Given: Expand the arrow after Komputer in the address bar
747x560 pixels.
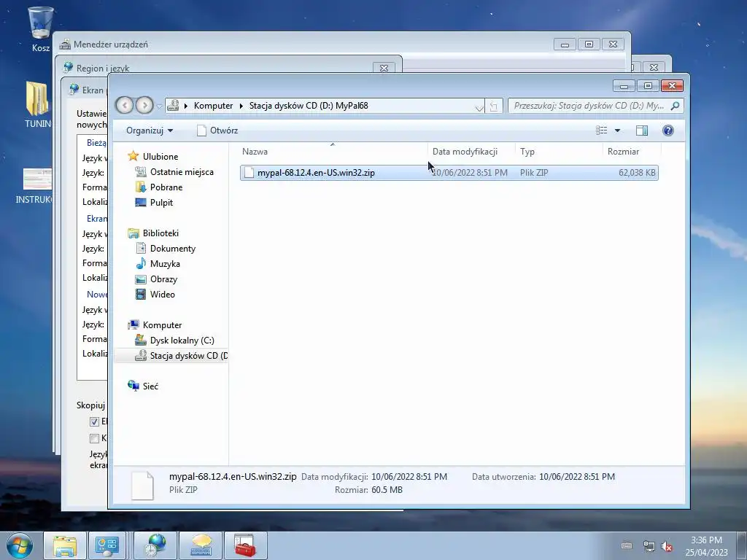Looking at the screenshot, I should coord(241,106).
